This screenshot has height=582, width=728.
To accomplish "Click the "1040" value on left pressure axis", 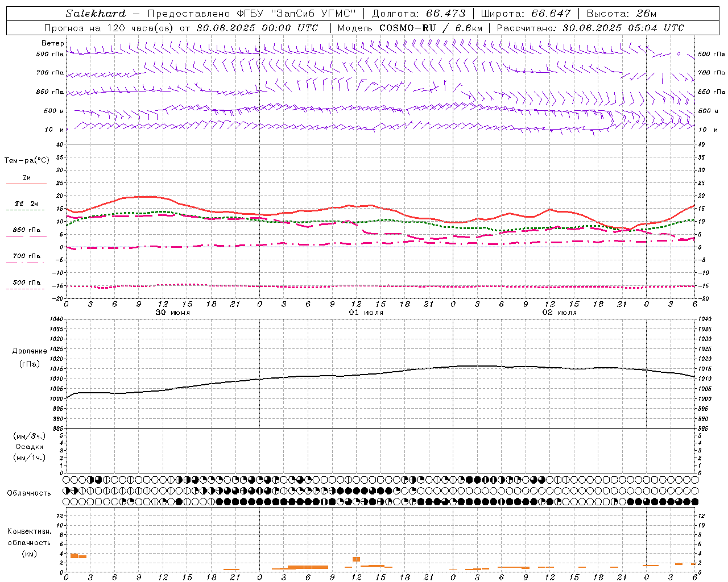I will (56, 319).
